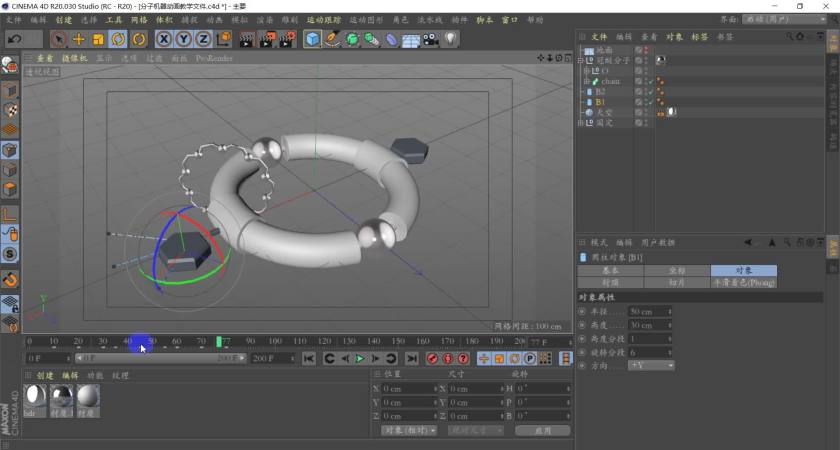Viewport: 840px width, 450px height.
Task: Toggle the Z axis lock
Action: (x=203, y=39)
